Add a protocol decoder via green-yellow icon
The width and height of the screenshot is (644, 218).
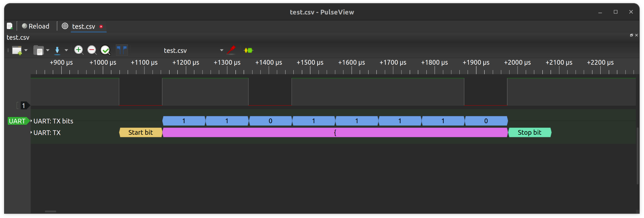248,50
